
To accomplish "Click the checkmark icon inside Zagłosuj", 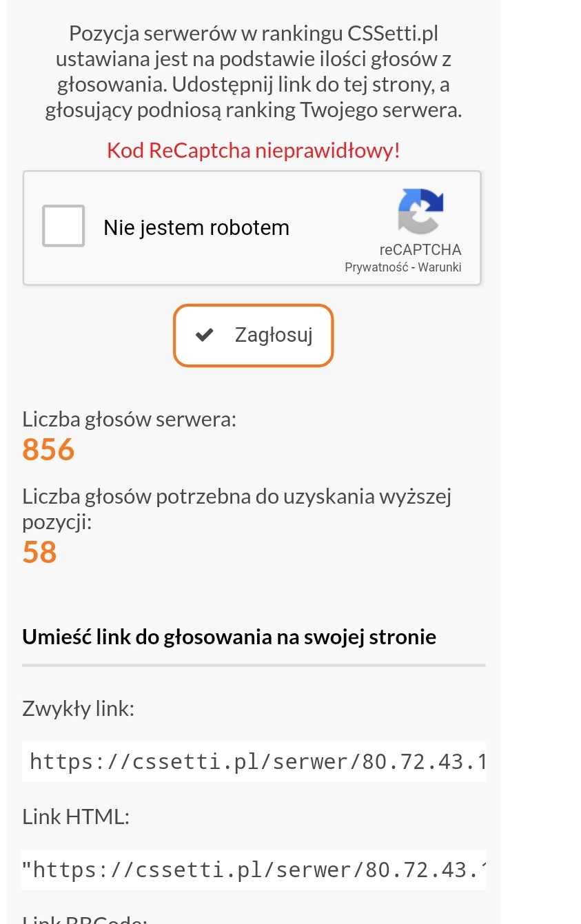I will coord(205,335).
